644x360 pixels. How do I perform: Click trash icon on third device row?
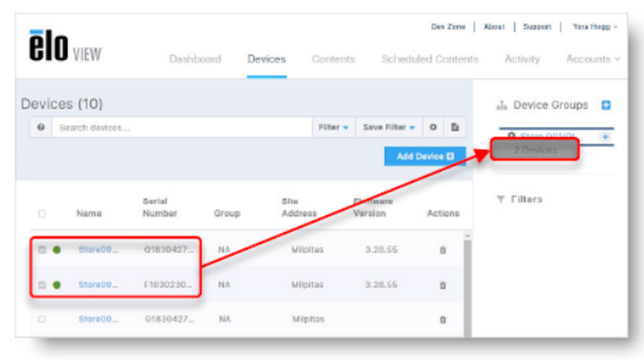point(443,319)
